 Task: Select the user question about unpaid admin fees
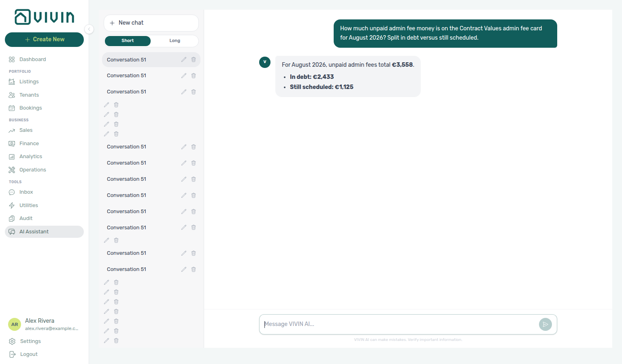coord(445,34)
